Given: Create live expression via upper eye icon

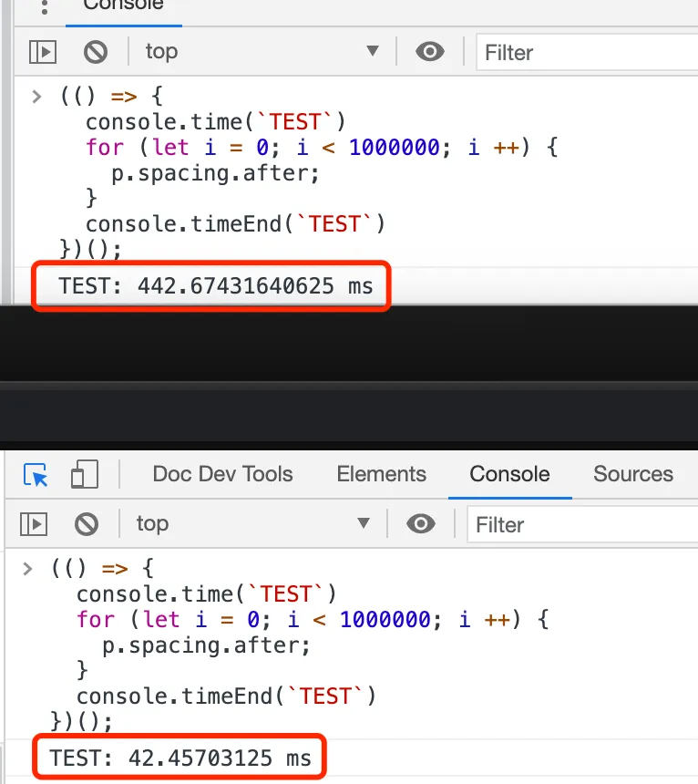Looking at the screenshot, I should 429,52.
